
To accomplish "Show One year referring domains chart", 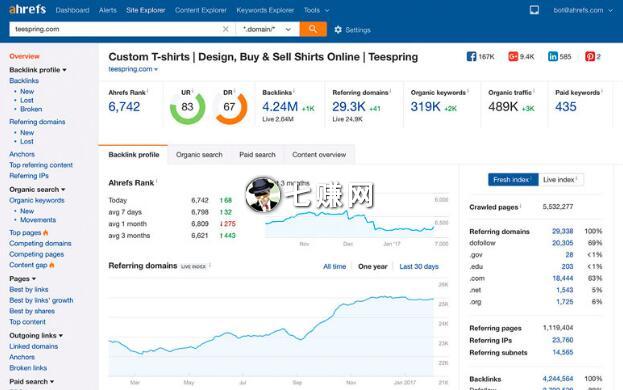I will [372, 266].
